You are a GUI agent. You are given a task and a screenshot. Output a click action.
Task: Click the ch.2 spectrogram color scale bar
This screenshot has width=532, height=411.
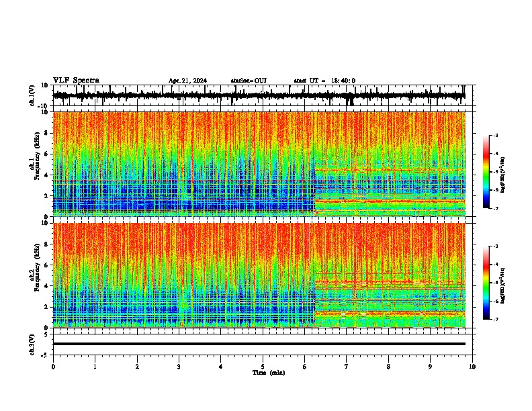tap(486, 283)
